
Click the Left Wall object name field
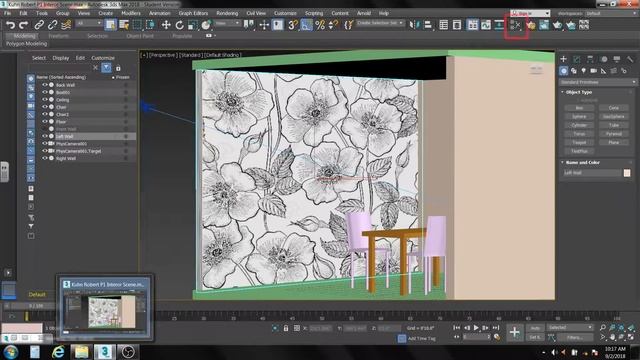591,173
